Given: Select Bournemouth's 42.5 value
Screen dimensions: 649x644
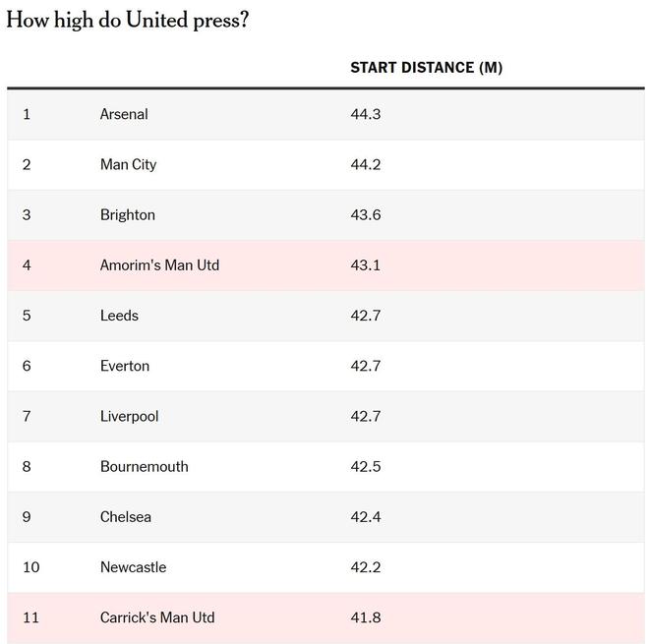Looking at the screenshot, I should pyautogui.click(x=365, y=466).
